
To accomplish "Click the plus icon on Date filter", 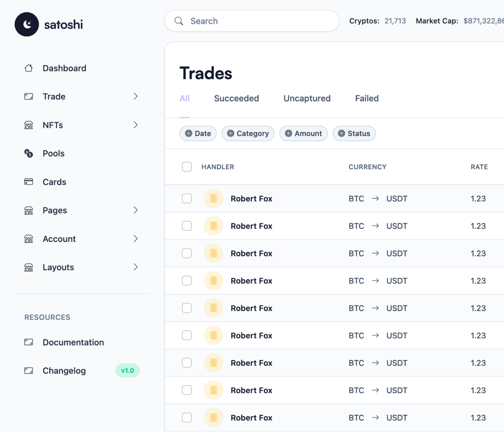I will [188, 133].
